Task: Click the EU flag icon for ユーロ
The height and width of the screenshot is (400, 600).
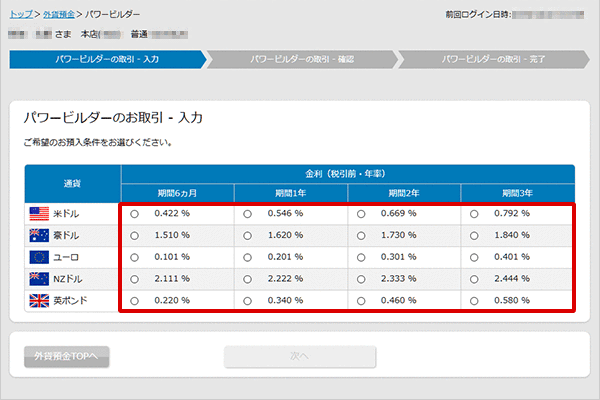Action: coord(39,257)
